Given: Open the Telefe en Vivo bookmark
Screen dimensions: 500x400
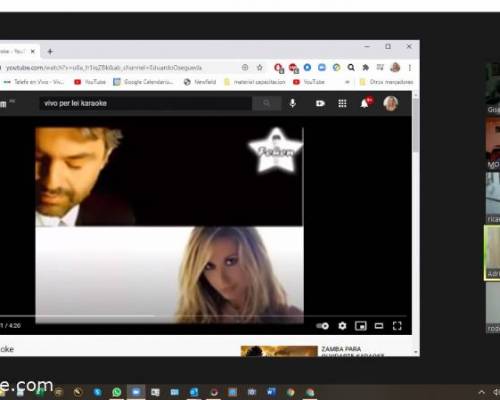Looking at the screenshot, I should point(33,82).
